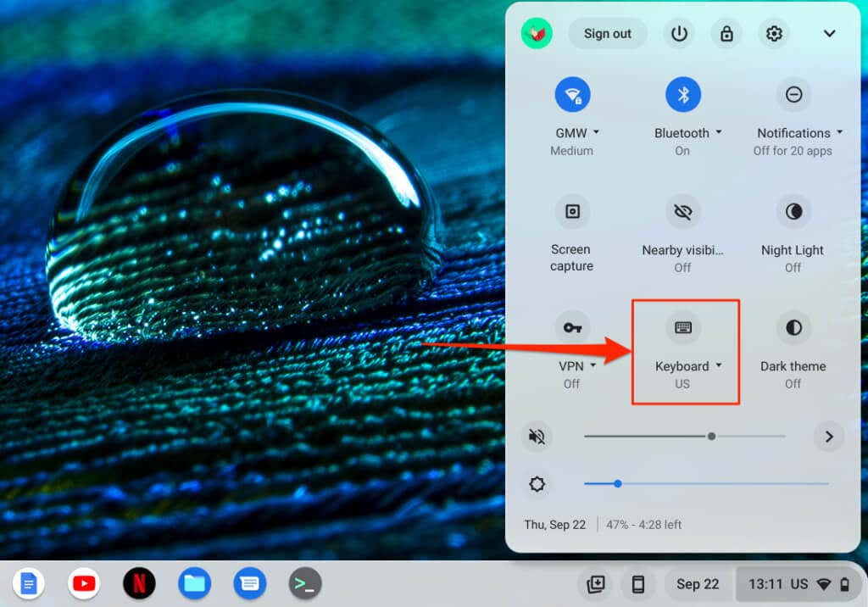Open the Netflix app in shelf
This screenshot has width=868, height=607.
click(x=139, y=583)
